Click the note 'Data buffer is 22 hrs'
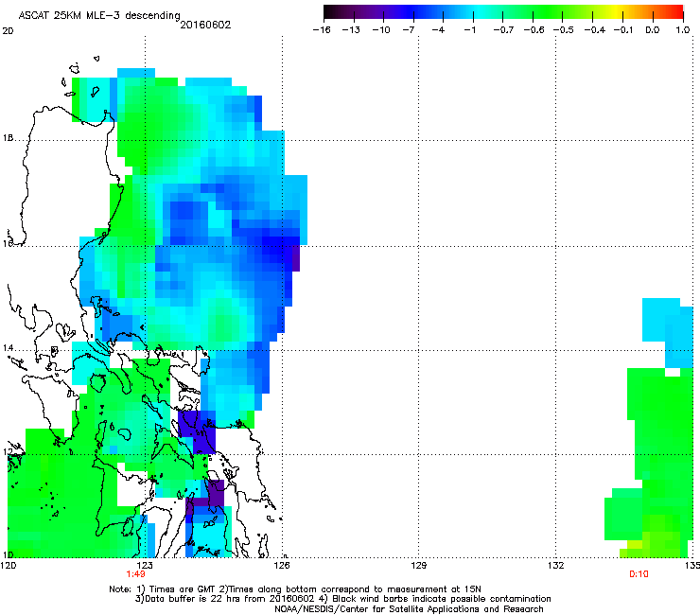This screenshot has width=700, height=615. (195, 599)
